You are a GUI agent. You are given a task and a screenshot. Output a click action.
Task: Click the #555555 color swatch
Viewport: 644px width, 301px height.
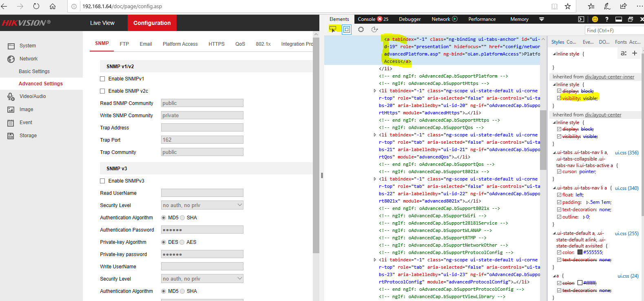click(x=580, y=252)
